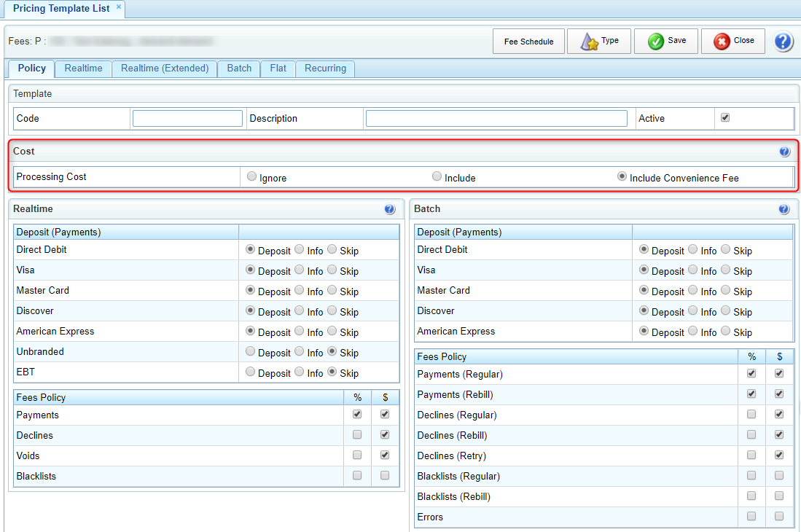Close the Pricing Template List tab

pos(119,7)
